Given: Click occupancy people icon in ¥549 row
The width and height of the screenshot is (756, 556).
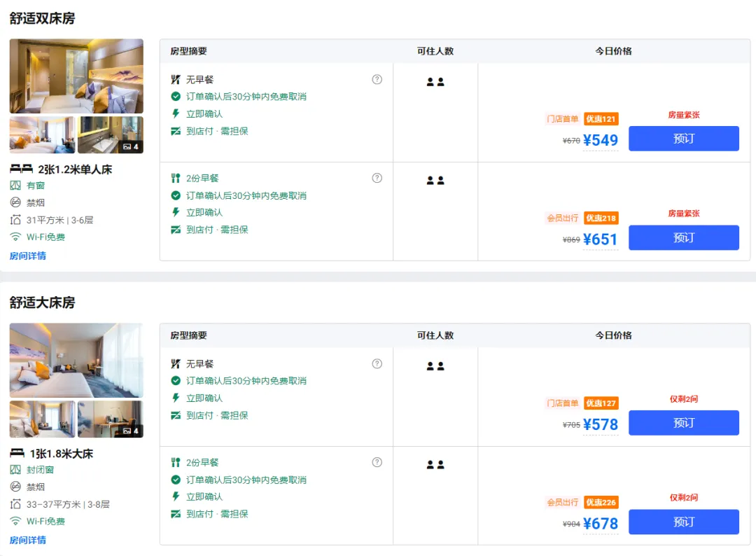Looking at the screenshot, I should click(x=435, y=82).
